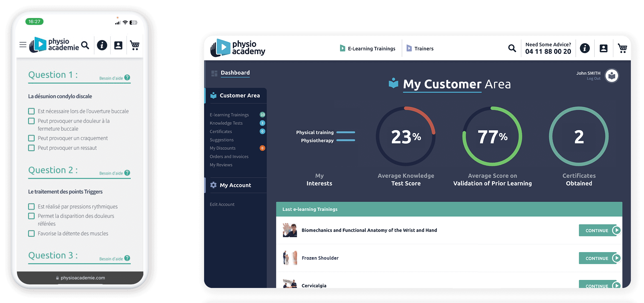Select the E-Learning Trainings tab
This screenshot has width=644, height=303.
(x=367, y=48)
